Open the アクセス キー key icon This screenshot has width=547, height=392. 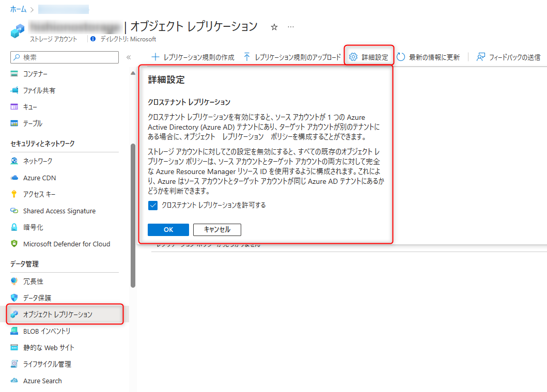[14, 194]
